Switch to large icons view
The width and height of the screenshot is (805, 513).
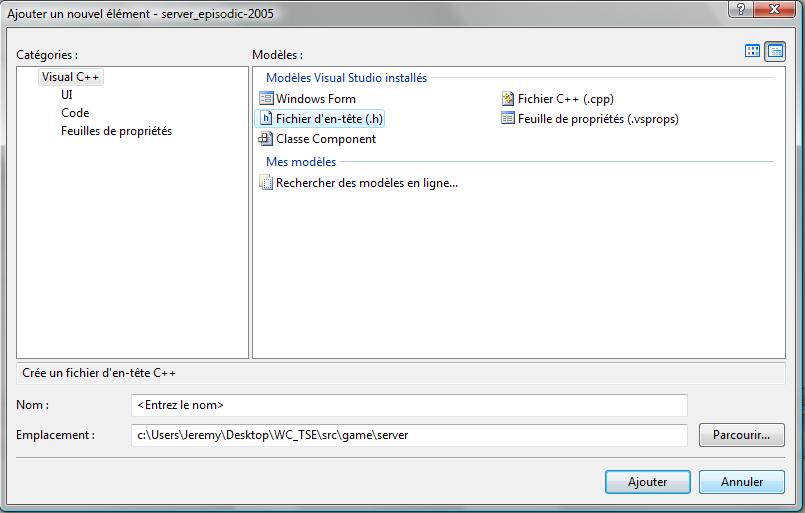(x=752, y=51)
